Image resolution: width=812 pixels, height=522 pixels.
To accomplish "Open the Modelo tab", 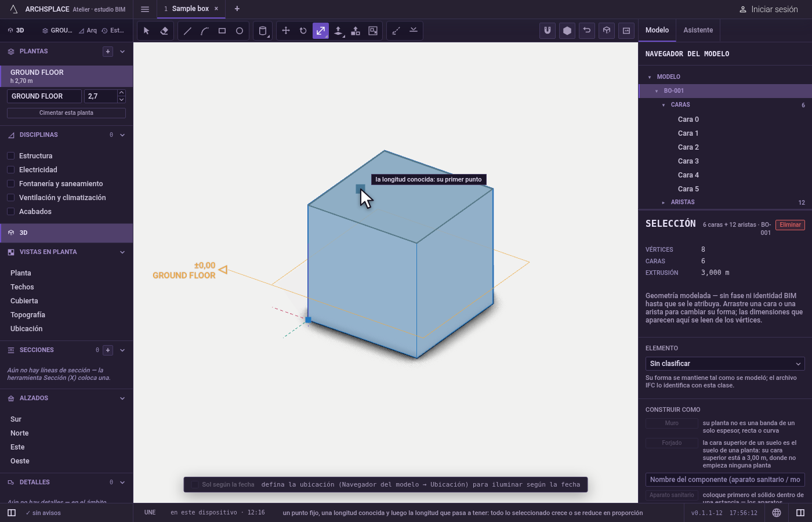I will pos(657,30).
